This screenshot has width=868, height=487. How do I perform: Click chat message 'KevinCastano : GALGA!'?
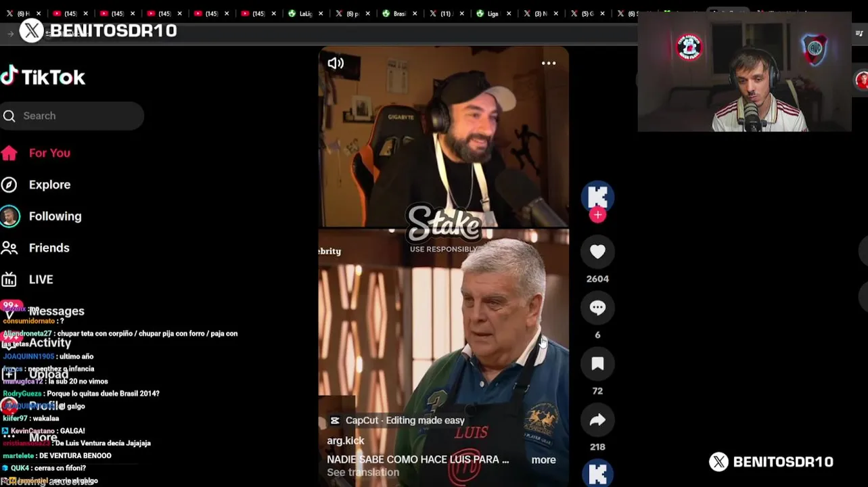44,431
